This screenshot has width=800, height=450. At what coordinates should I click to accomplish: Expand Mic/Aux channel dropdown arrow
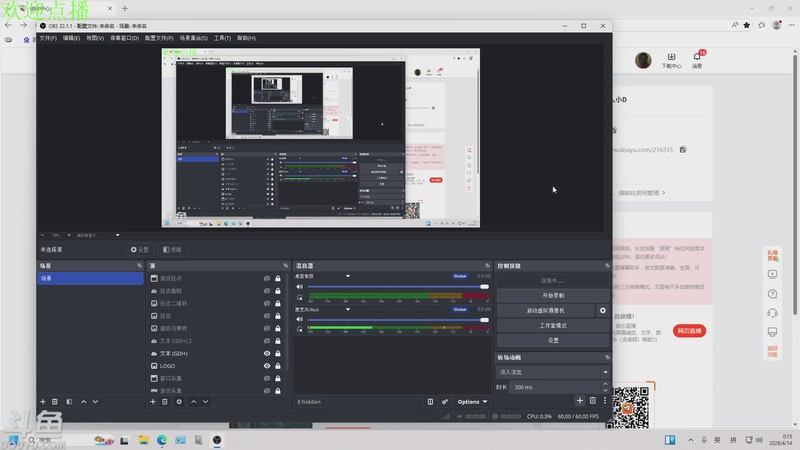(x=348, y=309)
